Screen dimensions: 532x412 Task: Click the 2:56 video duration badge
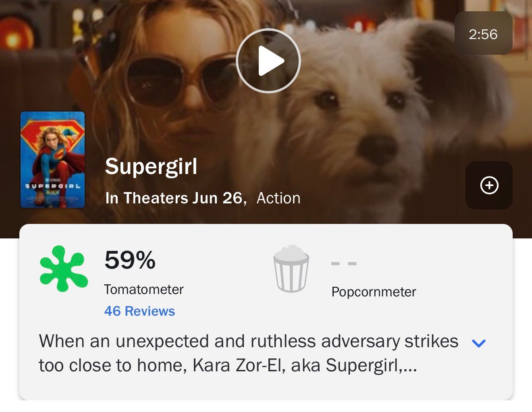point(483,34)
